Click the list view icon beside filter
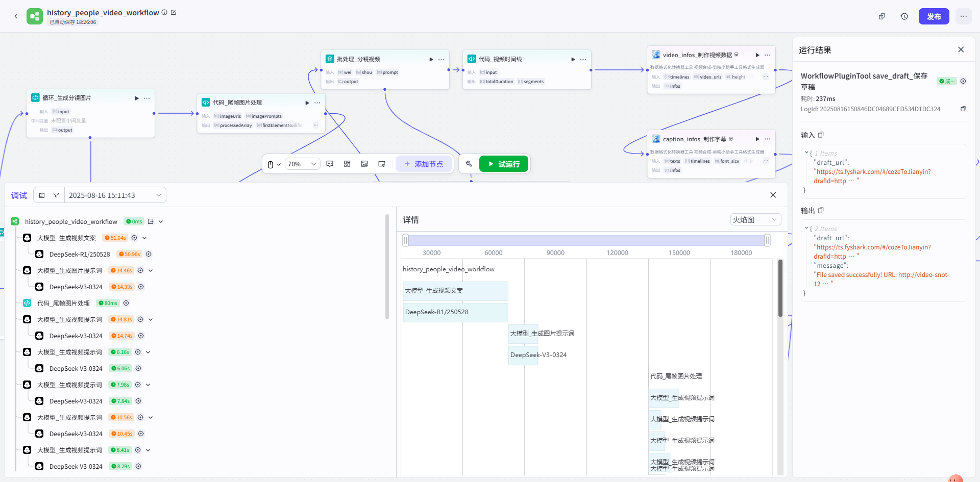The width and height of the screenshot is (980, 482). click(42, 195)
